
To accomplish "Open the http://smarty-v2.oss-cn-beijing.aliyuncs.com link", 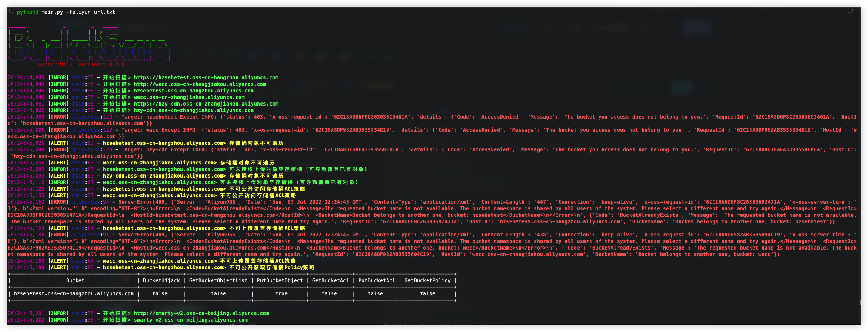I will [202, 314].
